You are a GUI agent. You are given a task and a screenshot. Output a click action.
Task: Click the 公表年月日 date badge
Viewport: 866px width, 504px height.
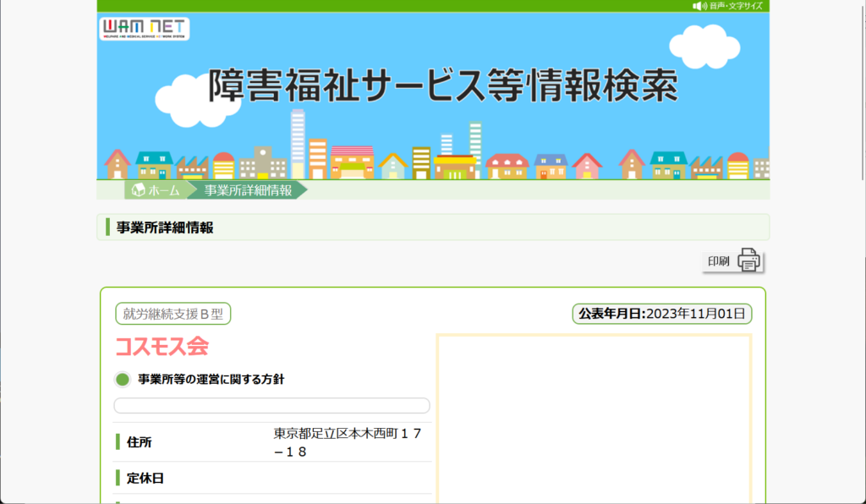pyautogui.click(x=662, y=314)
